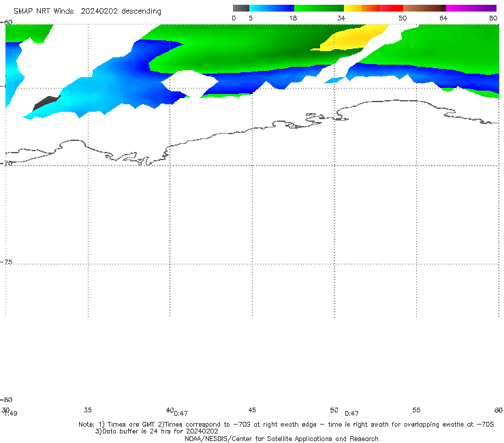Click the "18" label under the color bar

(293, 18)
